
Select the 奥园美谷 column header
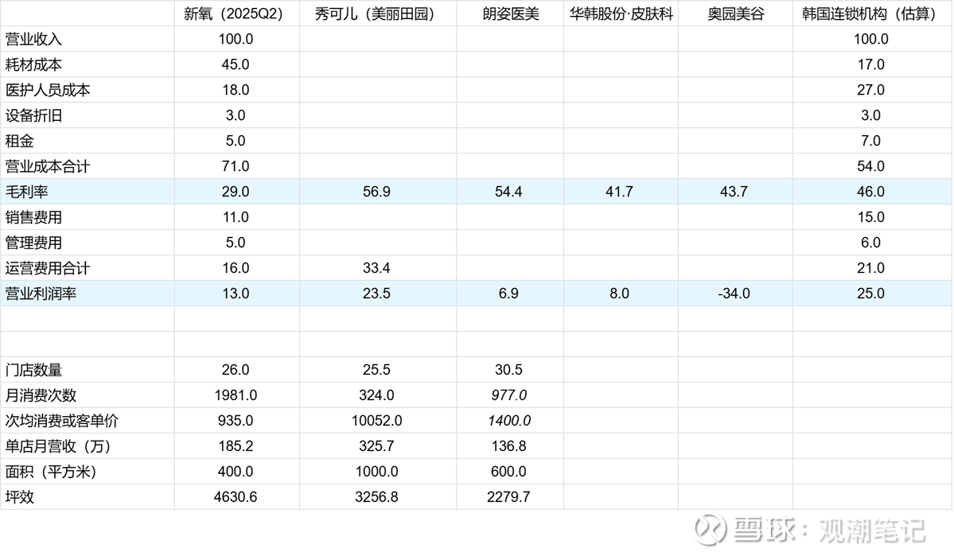tap(736, 14)
